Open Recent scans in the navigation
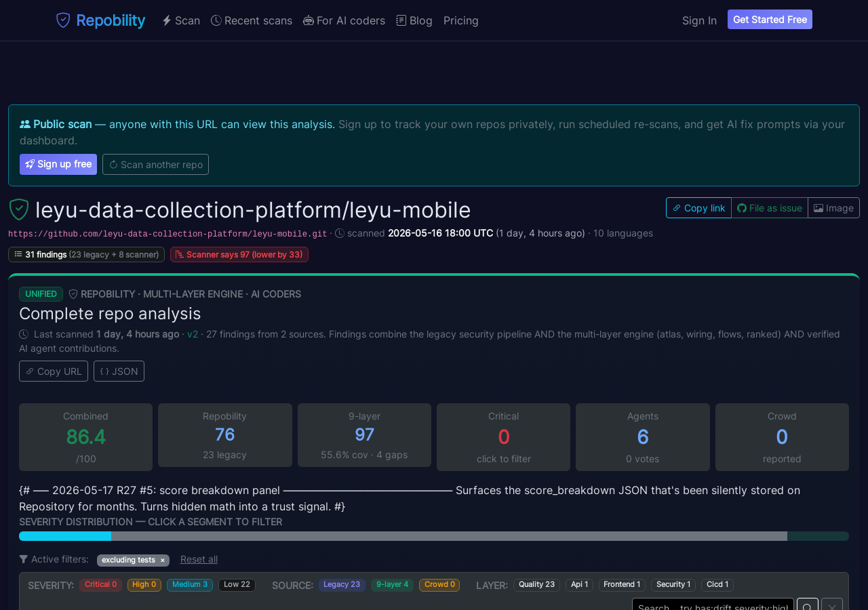 coord(252,20)
